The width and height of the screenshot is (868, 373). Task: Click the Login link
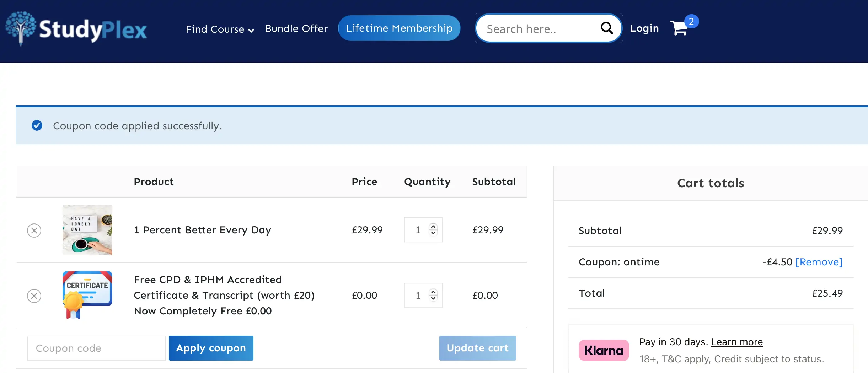pyautogui.click(x=644, y=28)
